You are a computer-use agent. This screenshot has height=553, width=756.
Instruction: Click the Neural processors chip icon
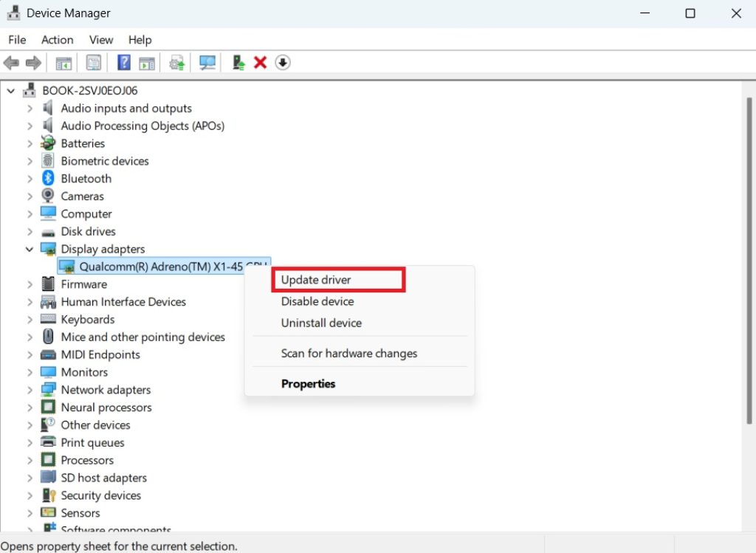(48, 407)
